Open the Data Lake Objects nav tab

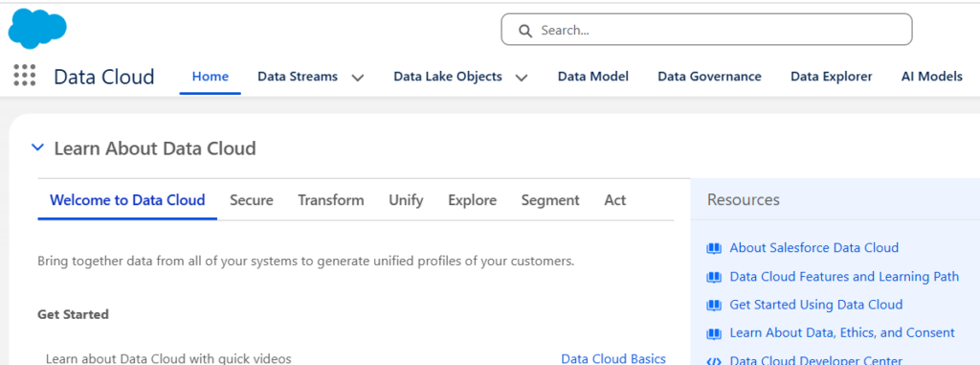click(x=448, y=77)
